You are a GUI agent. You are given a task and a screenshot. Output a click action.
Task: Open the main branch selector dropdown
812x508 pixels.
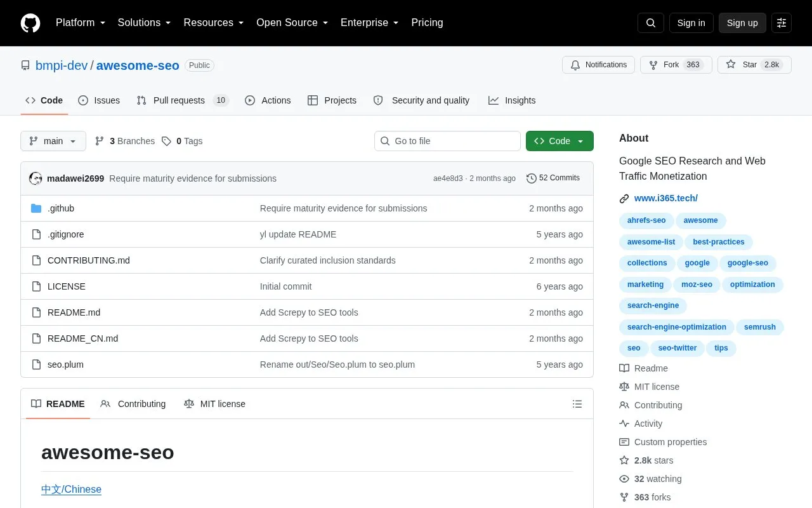[53, 141]
